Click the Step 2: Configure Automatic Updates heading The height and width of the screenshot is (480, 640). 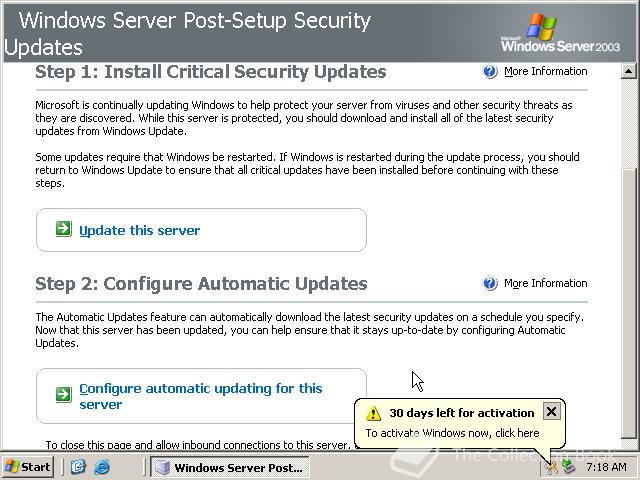coord(201,284)
